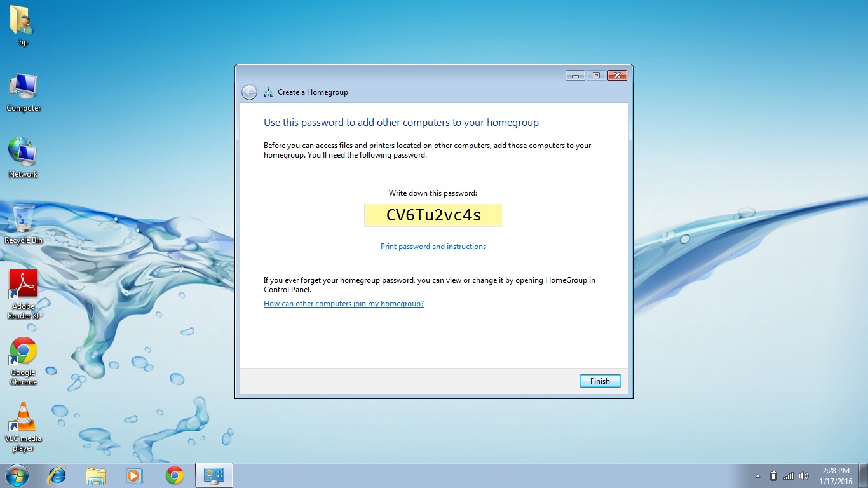Screen dimensions: 868x488
Task: Open Computer desktop icon
Action: (x=24, y=88)
